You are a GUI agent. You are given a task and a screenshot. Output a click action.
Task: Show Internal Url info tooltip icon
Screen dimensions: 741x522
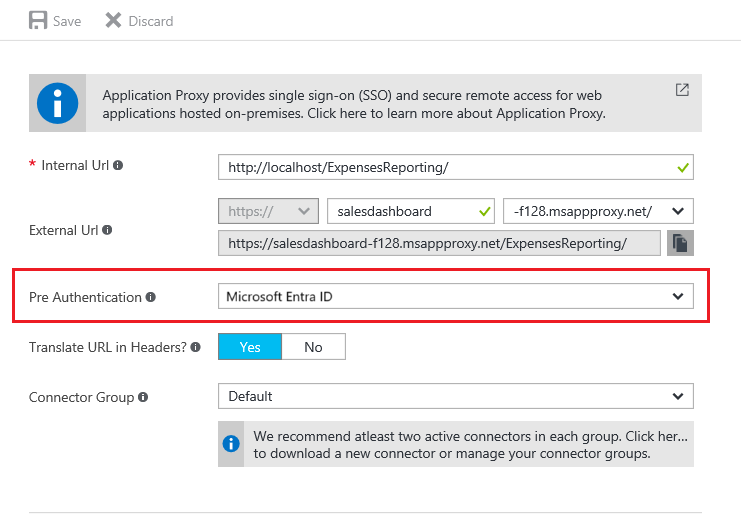(x=118, y=165)
